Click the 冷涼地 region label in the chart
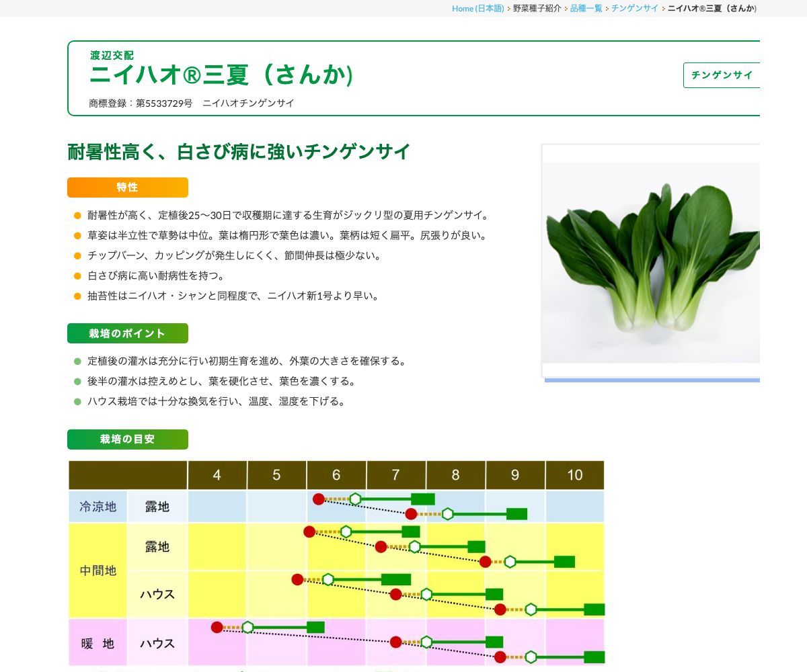Screen dimensions: 807x672 pos(98,507)
